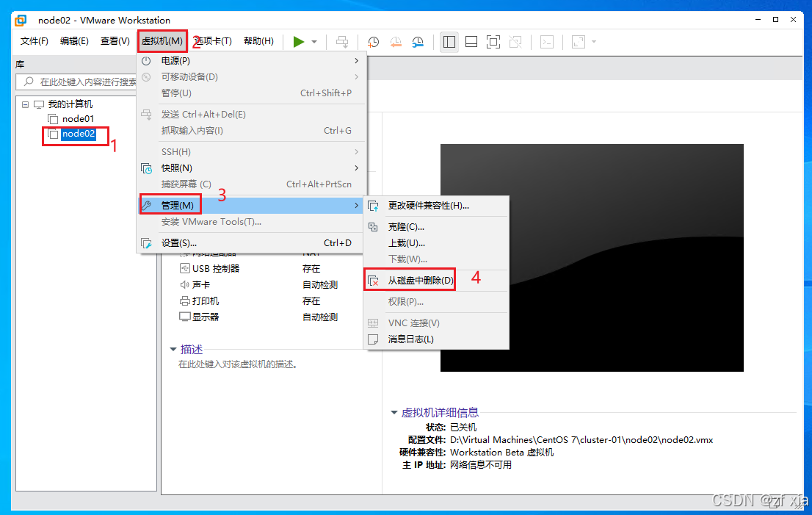This screenshot has width=812, height=515.
Task: Open the 查看(V) menu
Action: tap(115, 41)
